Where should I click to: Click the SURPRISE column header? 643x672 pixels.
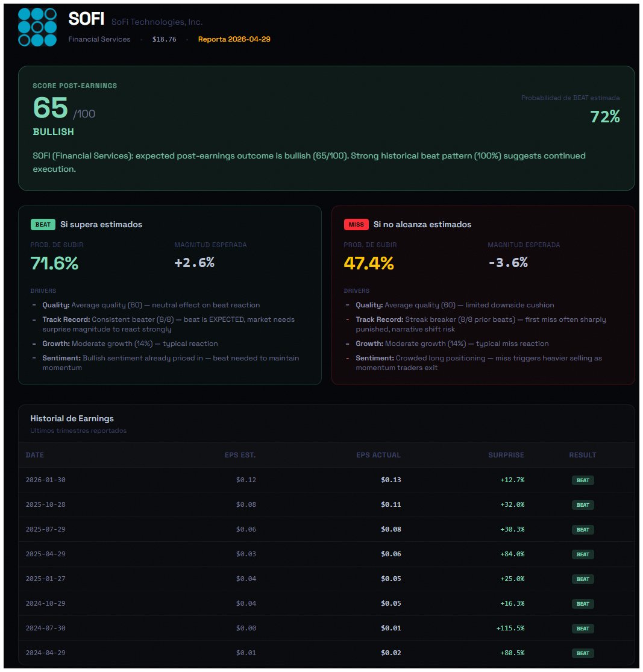tap(506, 454)
